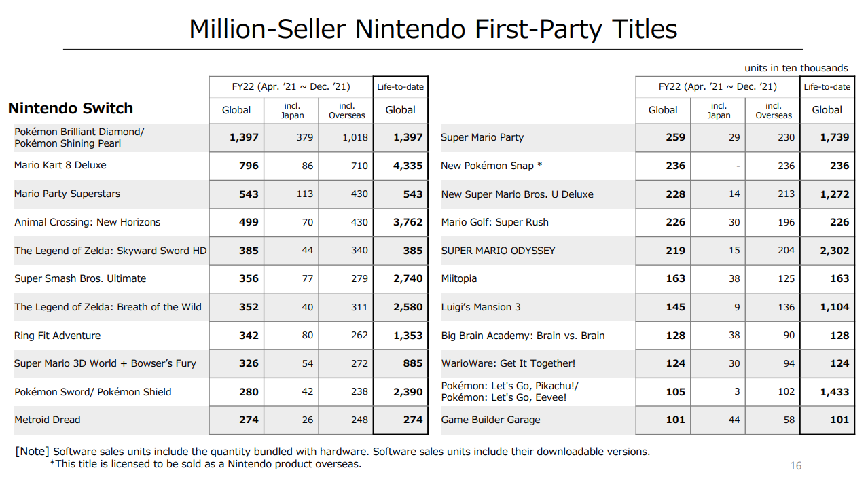Click Mario Kart 8 Deluxe life-to-date 4,335
This screenshot has width=868, height=487.
point(408,166)
